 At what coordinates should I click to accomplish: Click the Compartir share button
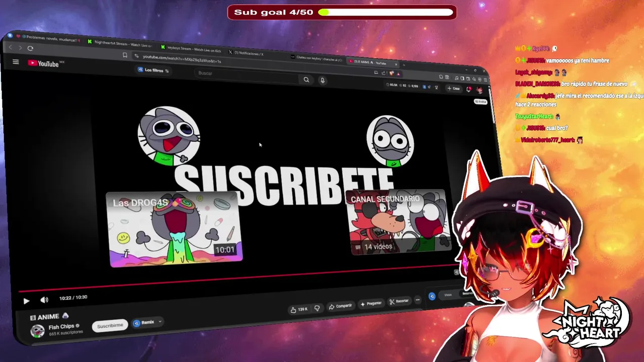click(340, 306)
